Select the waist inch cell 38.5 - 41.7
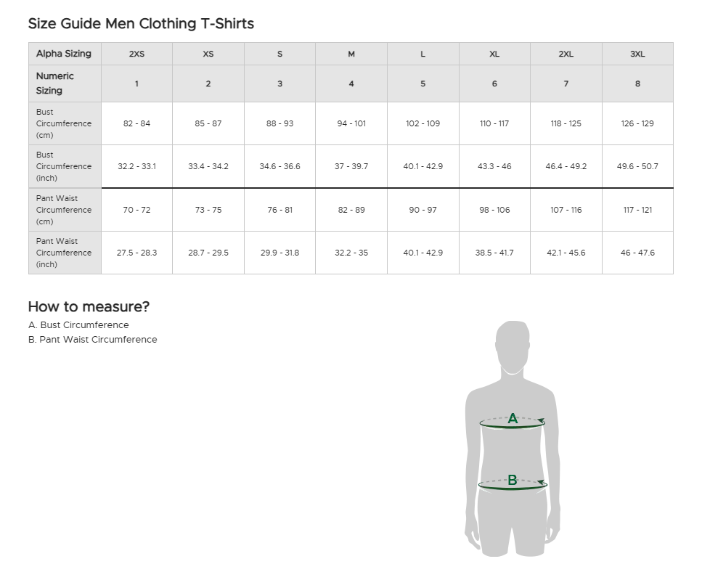Image resolution: width=702 pixels, height=588 pixels. point(494,253)
